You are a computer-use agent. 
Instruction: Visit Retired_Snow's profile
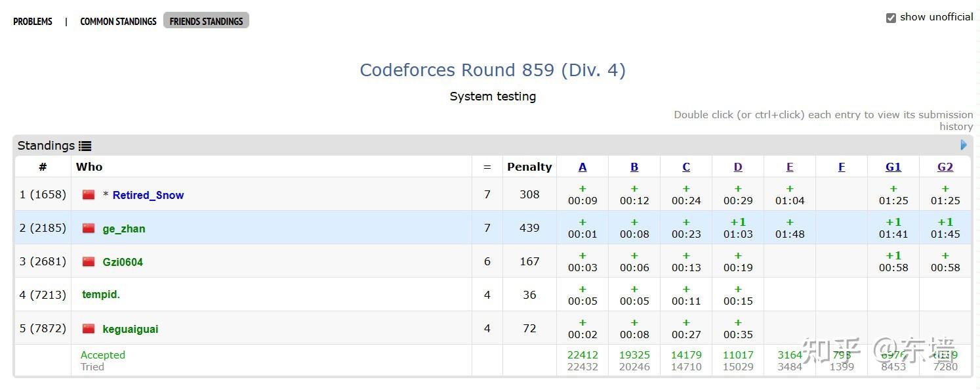(x=148, y=194)
